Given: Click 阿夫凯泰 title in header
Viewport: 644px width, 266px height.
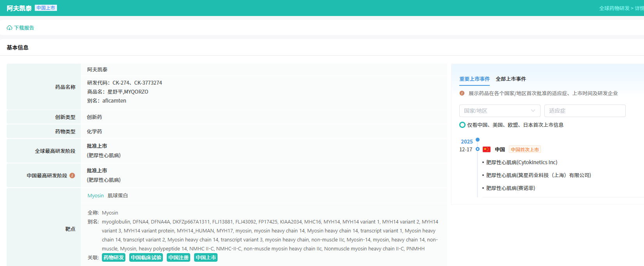Looking at the screenshot, I should coord(19,8).
